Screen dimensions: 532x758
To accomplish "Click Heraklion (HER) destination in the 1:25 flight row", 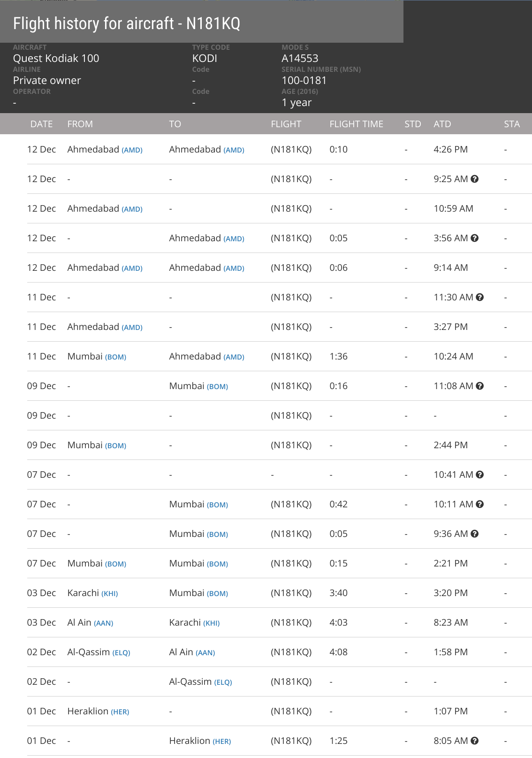I will tap(200, 741).
